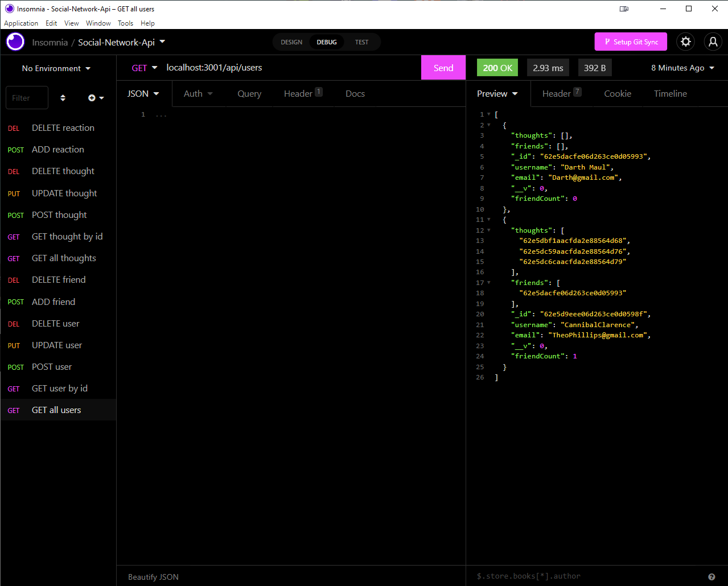Image resolution: width=728 pixels, height=586 pixels.
Task: Click the GET method label on GET all users
Action: [14, 410]
